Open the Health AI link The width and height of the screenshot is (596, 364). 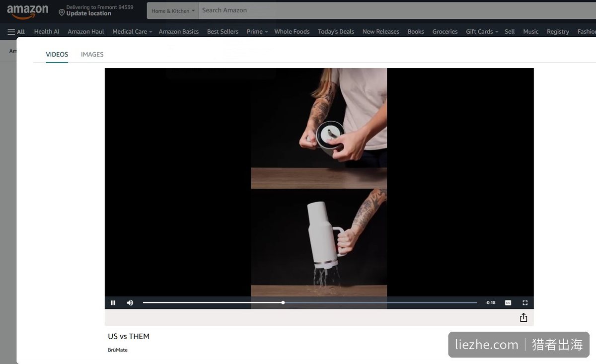tap(47, 31)
